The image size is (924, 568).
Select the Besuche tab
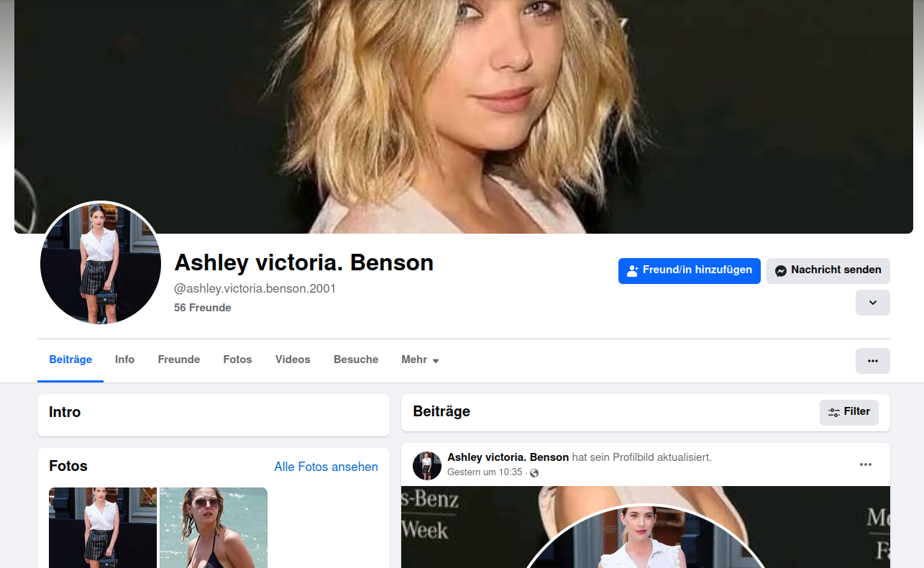click(356, 360)
